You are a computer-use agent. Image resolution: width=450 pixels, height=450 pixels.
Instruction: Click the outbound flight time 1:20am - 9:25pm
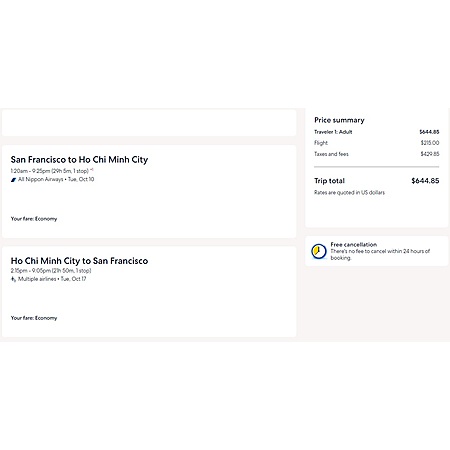(x=50, y=171)
